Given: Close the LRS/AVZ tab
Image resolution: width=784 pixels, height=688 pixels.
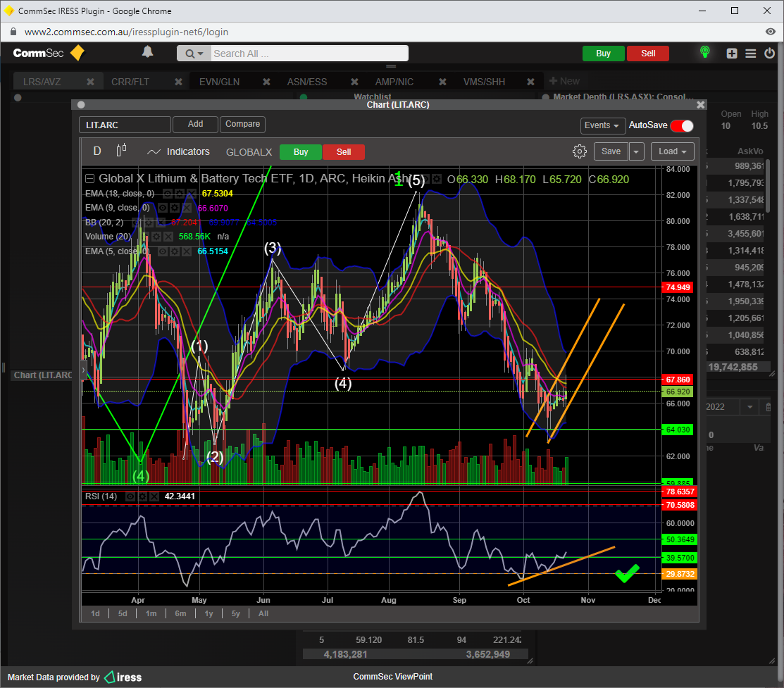Looking at the screenshot, I should (x=90, y=82).
